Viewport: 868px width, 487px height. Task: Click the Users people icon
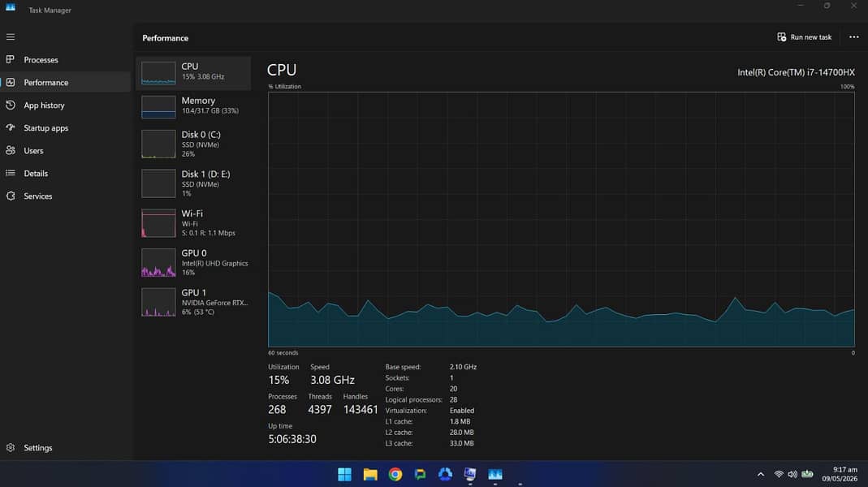click(x=11, y=150)
